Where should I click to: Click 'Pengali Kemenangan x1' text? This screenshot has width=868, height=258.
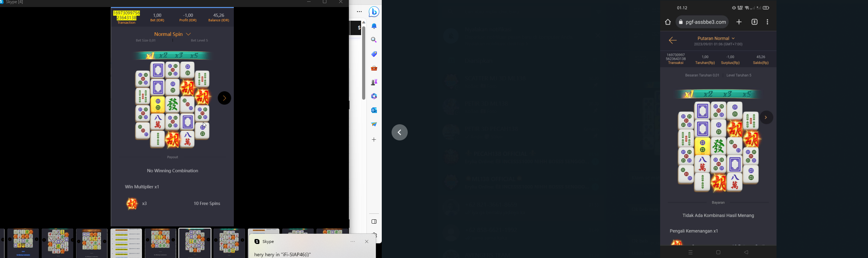(694, 231)
